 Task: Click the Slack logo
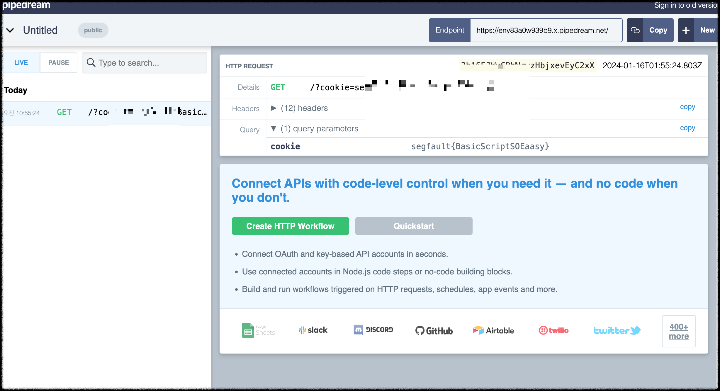pos(313,330)
